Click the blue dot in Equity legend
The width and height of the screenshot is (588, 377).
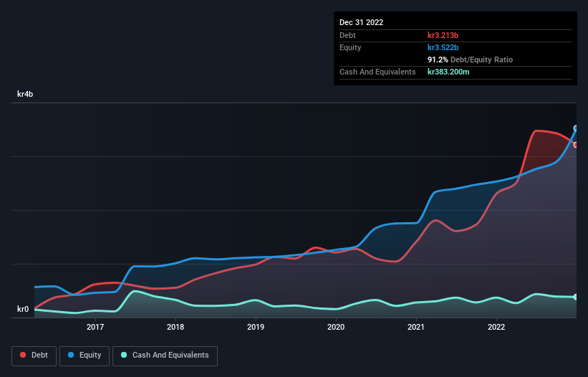click(x=71, y=355)
